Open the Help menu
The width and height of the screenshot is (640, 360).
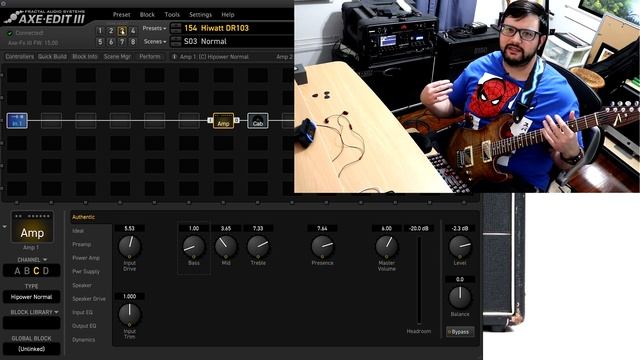tap(228, 15)
